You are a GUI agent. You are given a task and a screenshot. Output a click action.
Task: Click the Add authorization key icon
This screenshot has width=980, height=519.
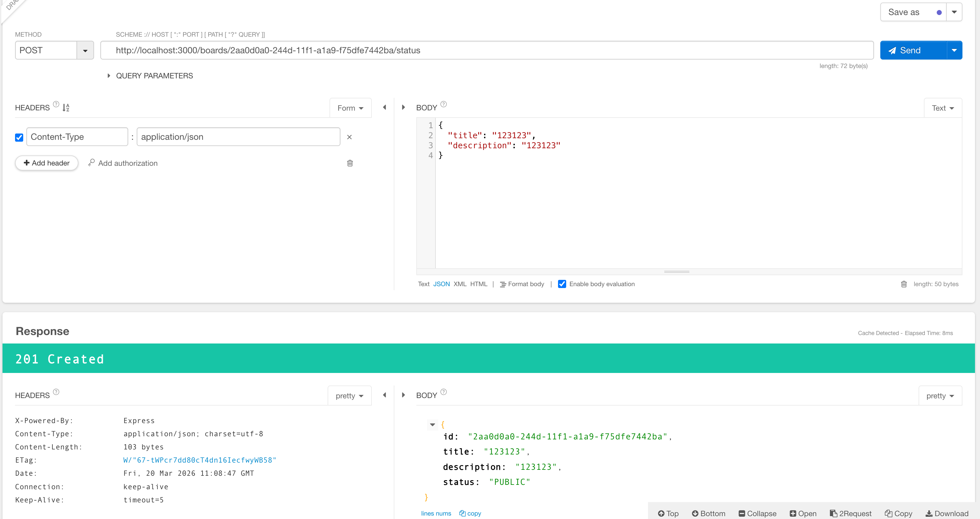pos(91,163)
